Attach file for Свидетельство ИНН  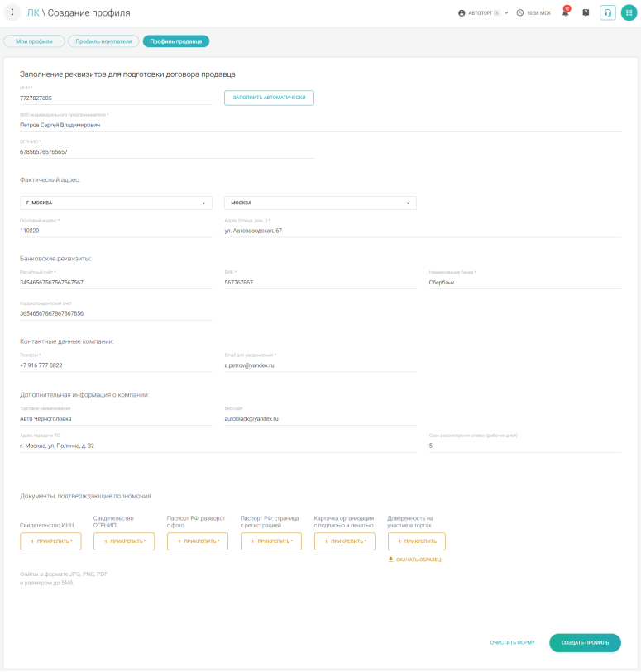50,541
